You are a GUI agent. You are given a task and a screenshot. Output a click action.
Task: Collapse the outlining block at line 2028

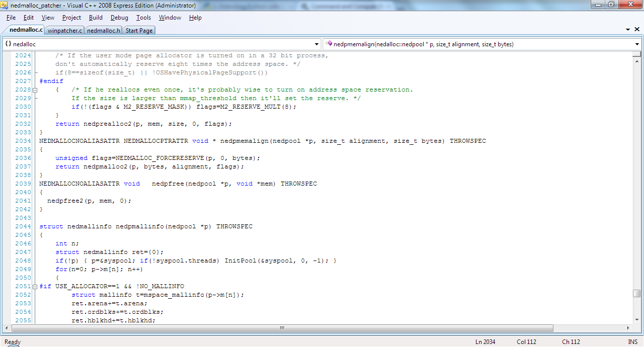pos(35,90)
